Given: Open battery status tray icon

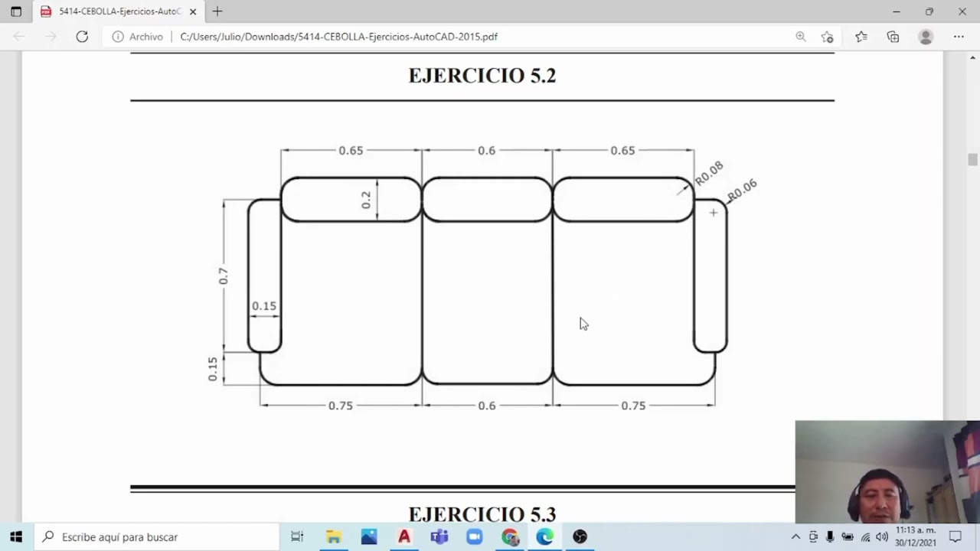Looking at the screenshot, I should point(848,536).
